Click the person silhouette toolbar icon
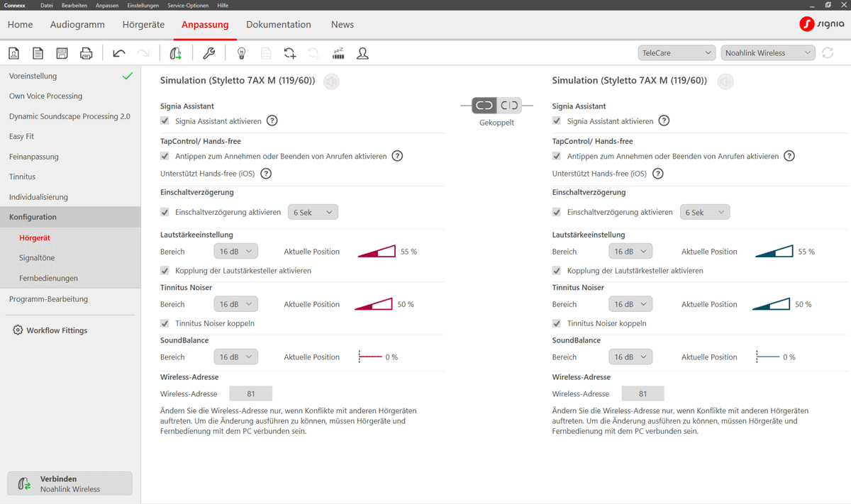Screen dimensions: 851x504 tap(362, 53)
